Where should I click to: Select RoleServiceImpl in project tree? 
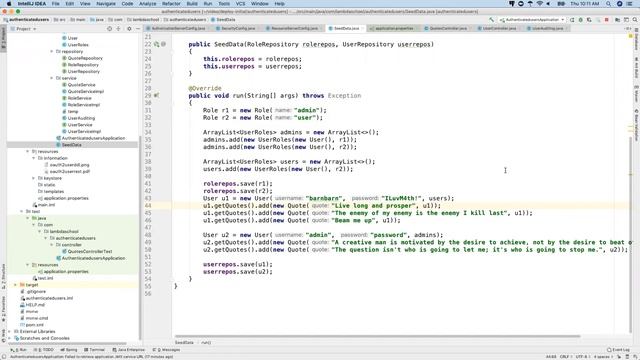(x=84, y=105)
